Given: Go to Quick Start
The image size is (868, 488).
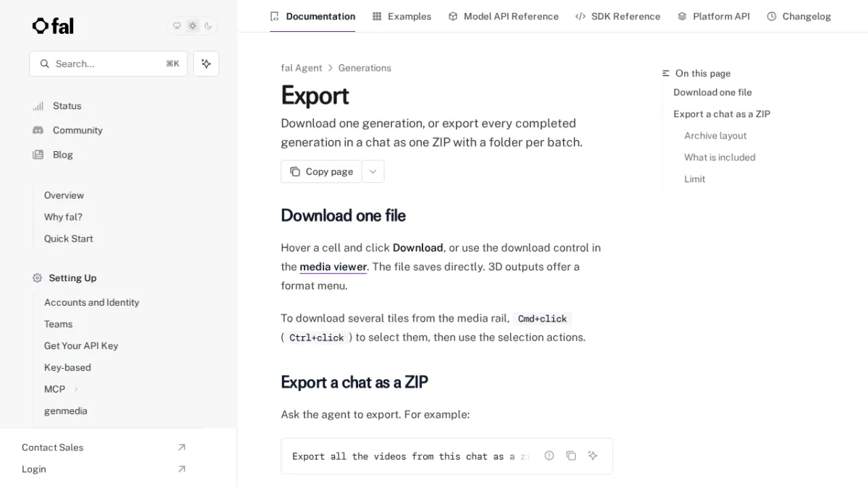Looking at the screenshot, I should click(68, 239).
